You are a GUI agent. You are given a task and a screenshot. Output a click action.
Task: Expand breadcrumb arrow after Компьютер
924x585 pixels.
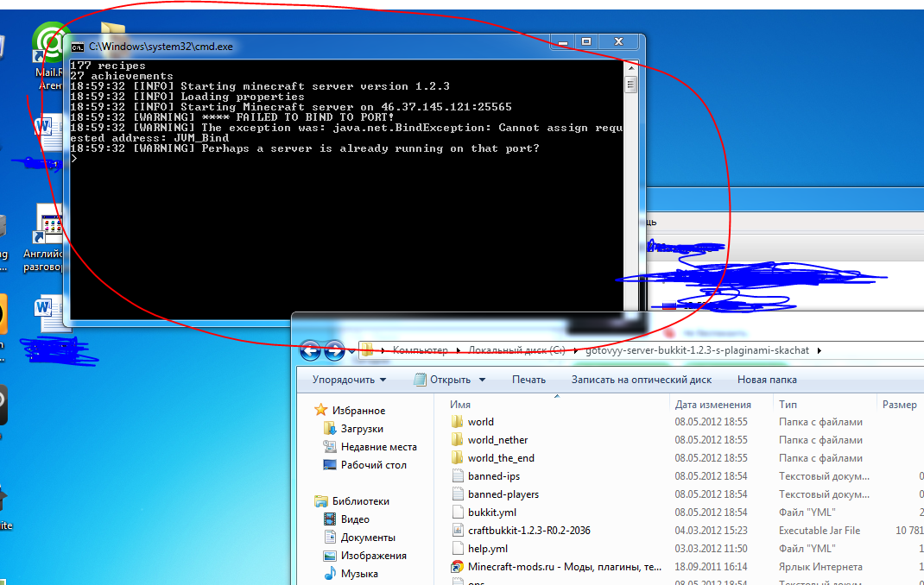(x=459, y=351)
